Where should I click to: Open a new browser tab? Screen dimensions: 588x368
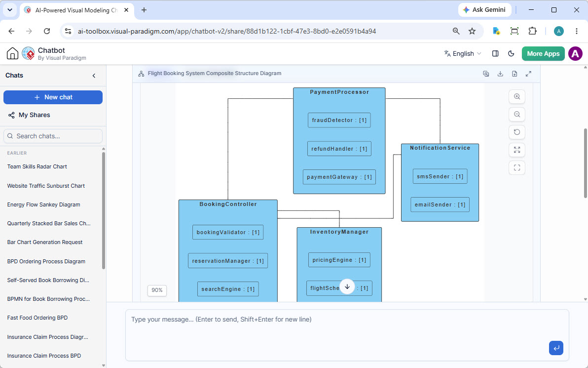click(x=144, y=10)
